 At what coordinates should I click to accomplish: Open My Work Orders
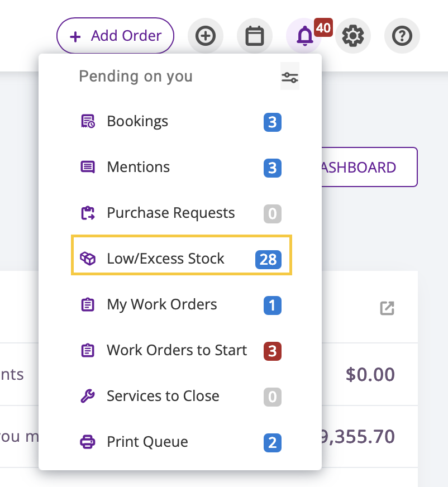[182, 304]
